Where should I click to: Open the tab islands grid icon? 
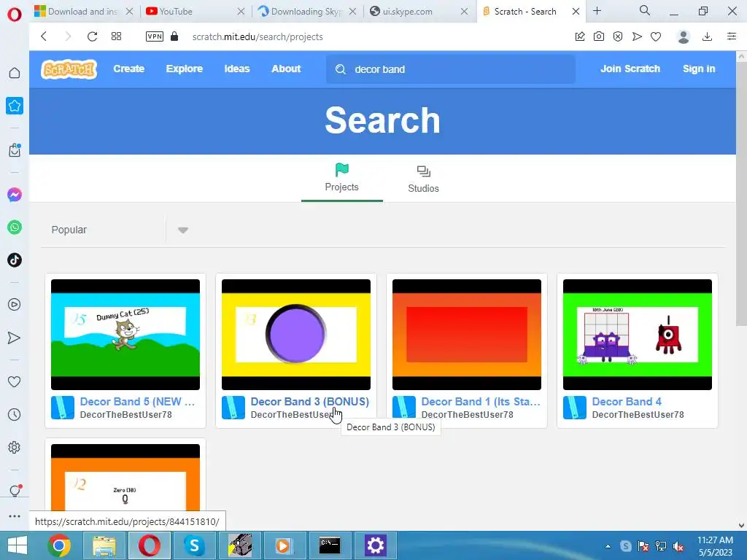pos(116,36)
